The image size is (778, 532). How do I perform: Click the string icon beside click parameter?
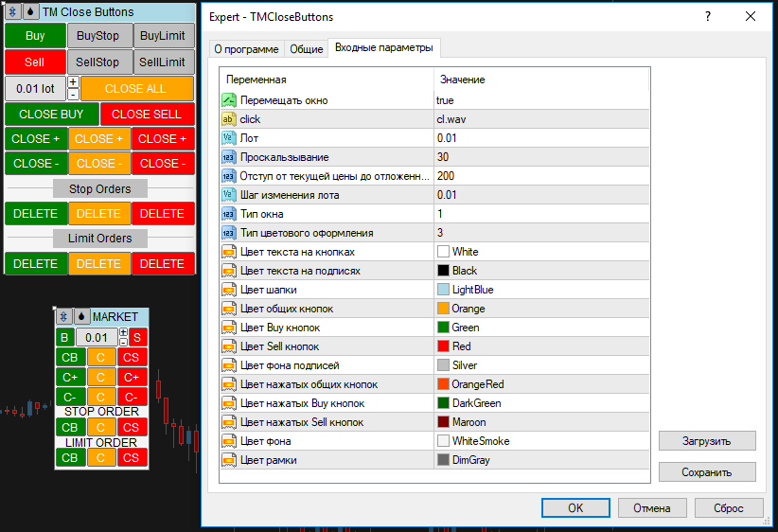[x=228, y=119]
